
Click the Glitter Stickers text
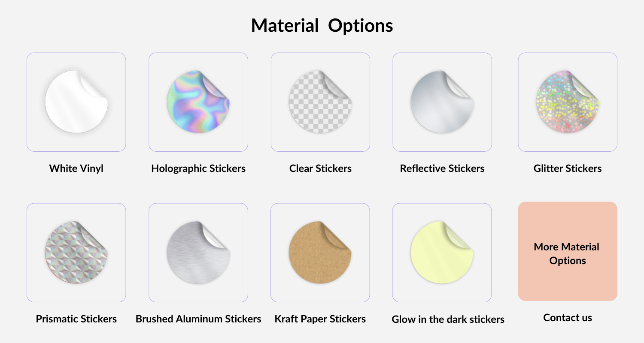click(567, 168)
